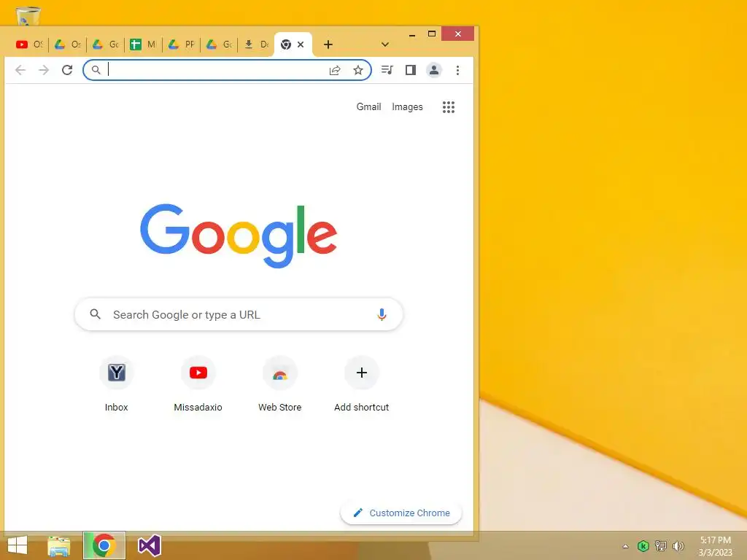
Task: Open the volume speaker tray icon
Action: 678,545
